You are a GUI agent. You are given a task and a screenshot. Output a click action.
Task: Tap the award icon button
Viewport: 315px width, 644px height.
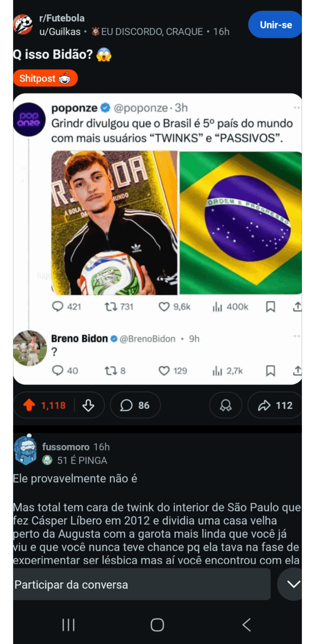226,405
